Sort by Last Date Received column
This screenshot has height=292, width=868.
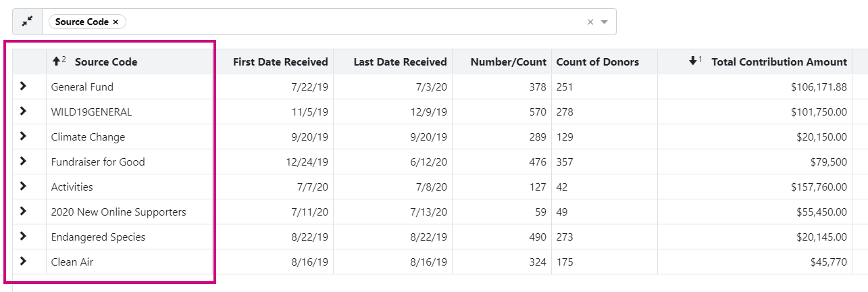click(400, 62)
